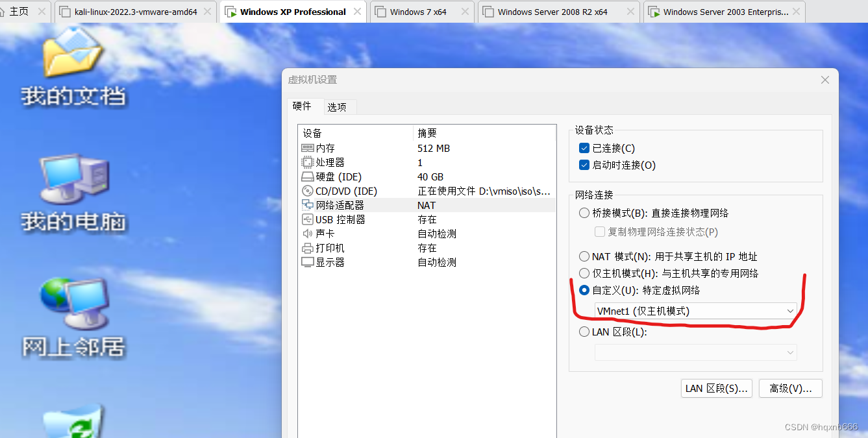Select the display (显示器) icon

tap(308, 262)
